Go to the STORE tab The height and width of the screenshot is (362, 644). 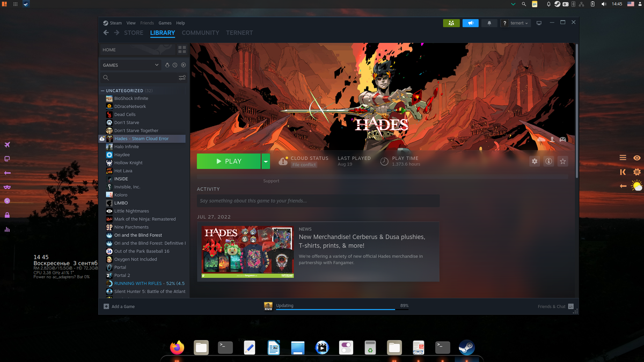click(x=134, y=33)
